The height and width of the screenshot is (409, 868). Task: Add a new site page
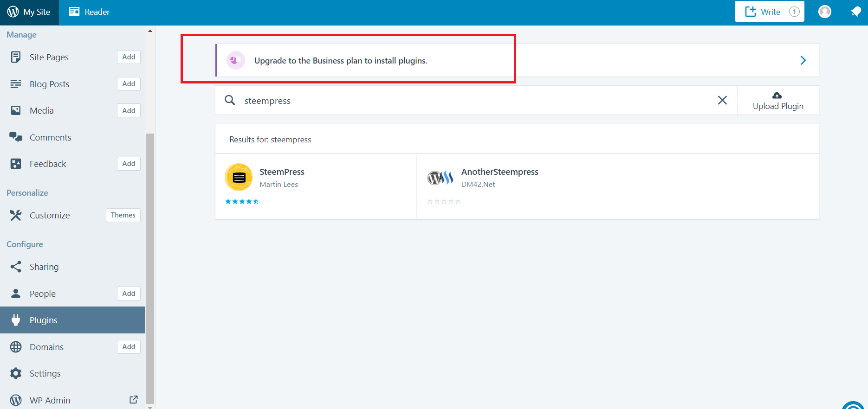129,57
